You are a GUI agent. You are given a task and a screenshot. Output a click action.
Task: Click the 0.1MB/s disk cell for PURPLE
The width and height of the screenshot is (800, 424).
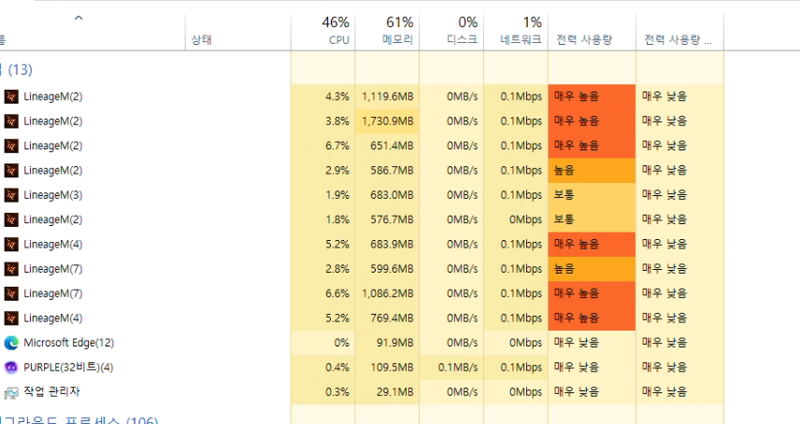click(452, 367)
